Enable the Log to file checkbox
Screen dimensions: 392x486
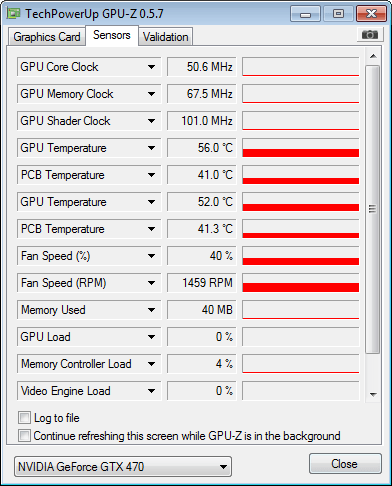(x=24, y=418)
